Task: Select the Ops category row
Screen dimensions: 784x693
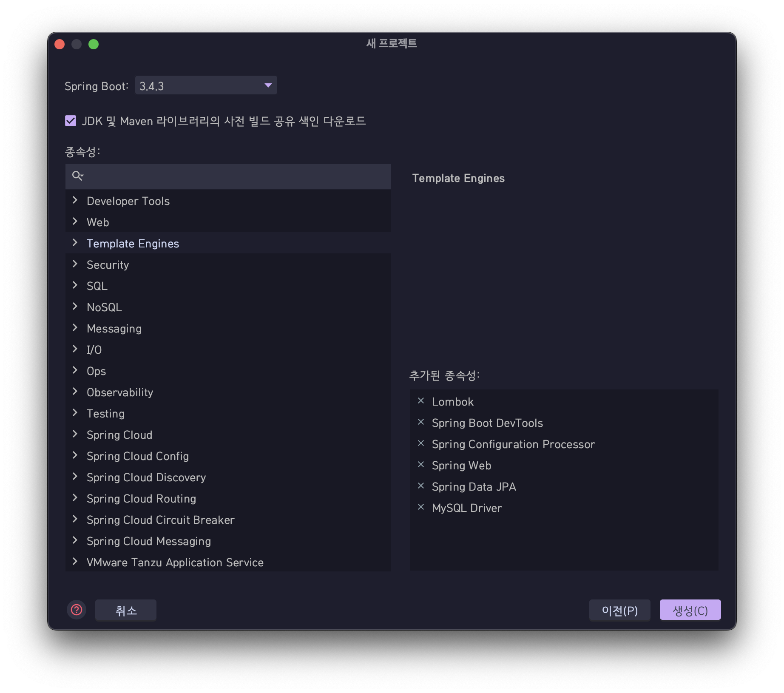Action: coord(228,371)
